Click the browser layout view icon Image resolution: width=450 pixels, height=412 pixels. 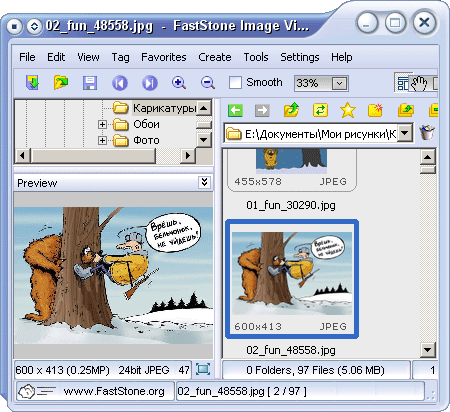[403, 83]
